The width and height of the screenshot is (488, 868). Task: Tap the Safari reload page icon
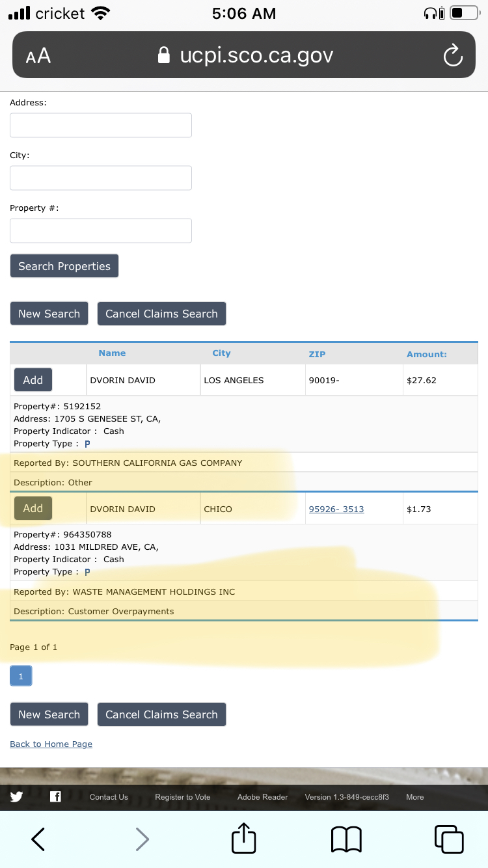[x=453, y=55]
